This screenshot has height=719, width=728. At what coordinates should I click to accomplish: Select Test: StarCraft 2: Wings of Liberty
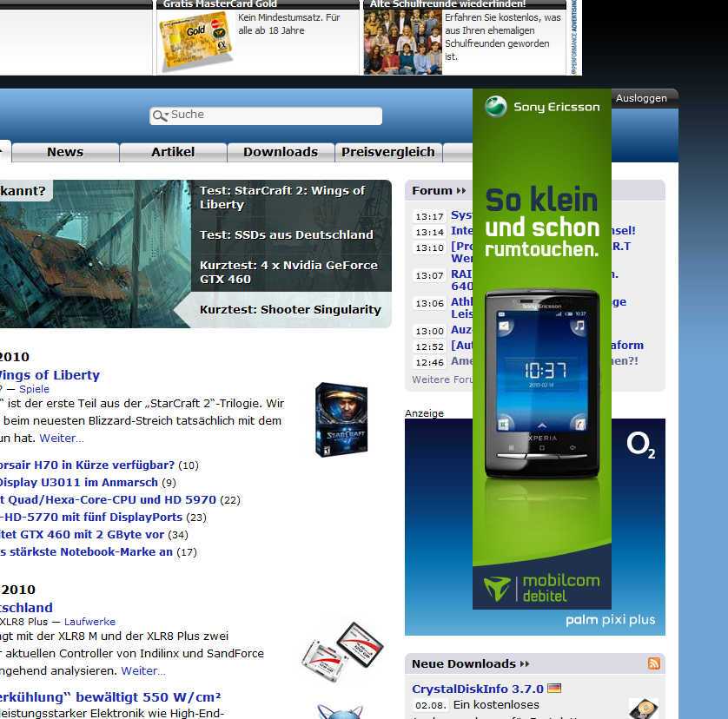click(291, 198)
